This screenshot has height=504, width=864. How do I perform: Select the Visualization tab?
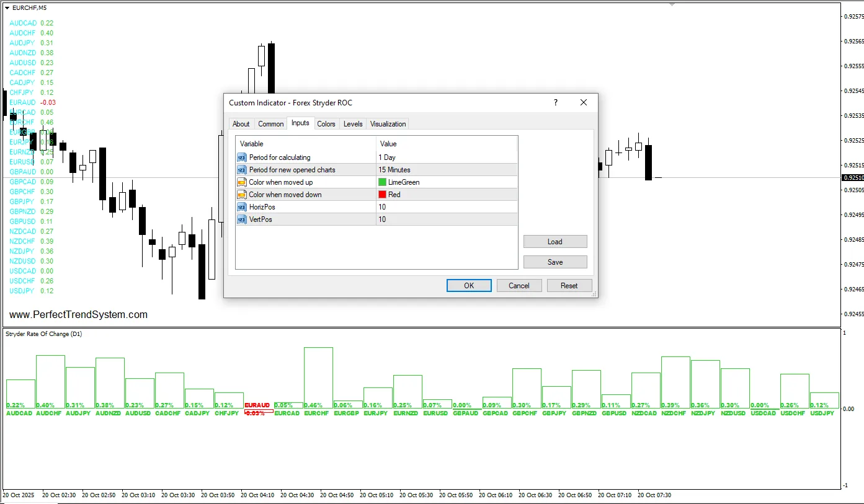click(x=388, y=124)
